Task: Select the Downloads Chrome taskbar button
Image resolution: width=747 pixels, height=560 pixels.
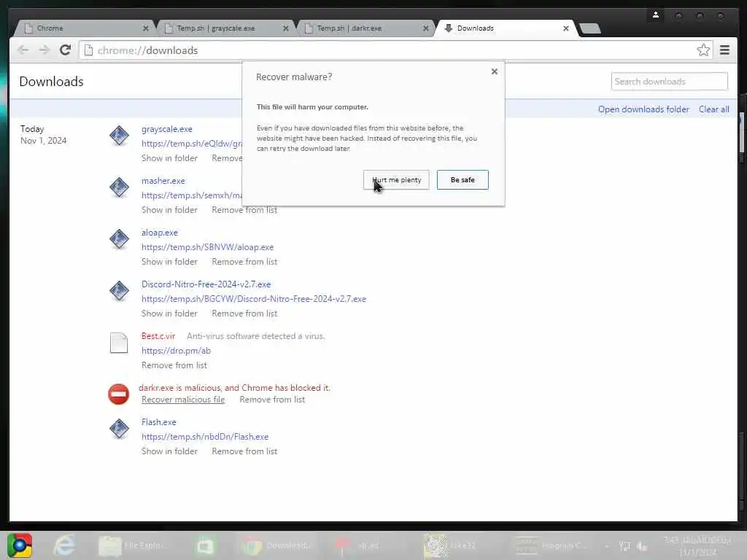Action: tap(276, 545)
